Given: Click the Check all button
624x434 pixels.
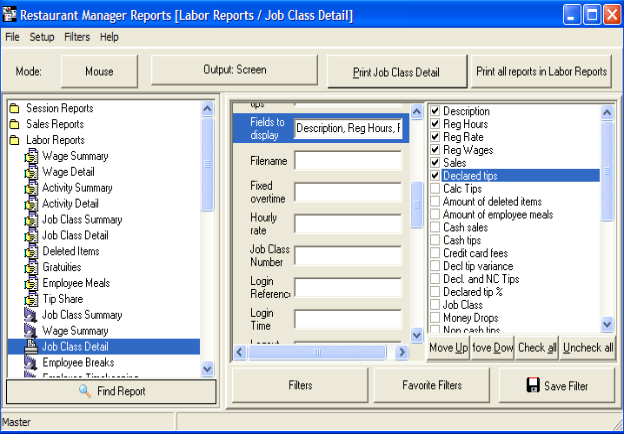Looking at the screenshot, I should coord(537,348).
